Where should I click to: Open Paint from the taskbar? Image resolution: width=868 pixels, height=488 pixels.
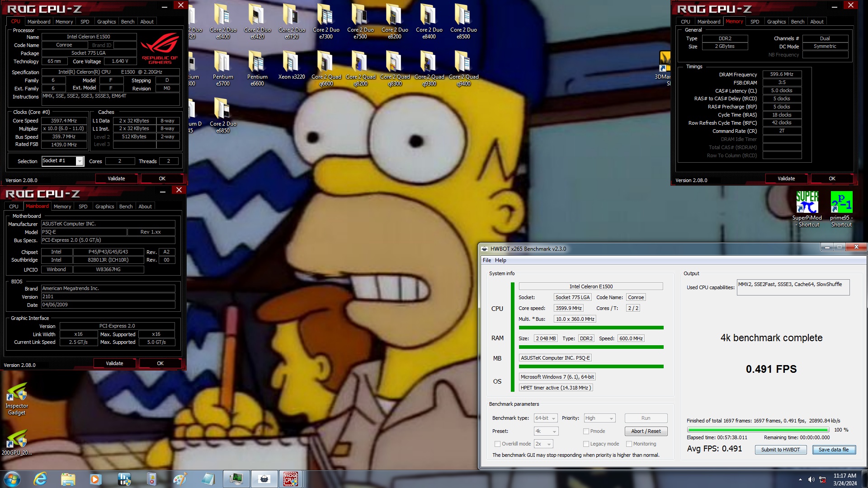[x=179, y=479]
